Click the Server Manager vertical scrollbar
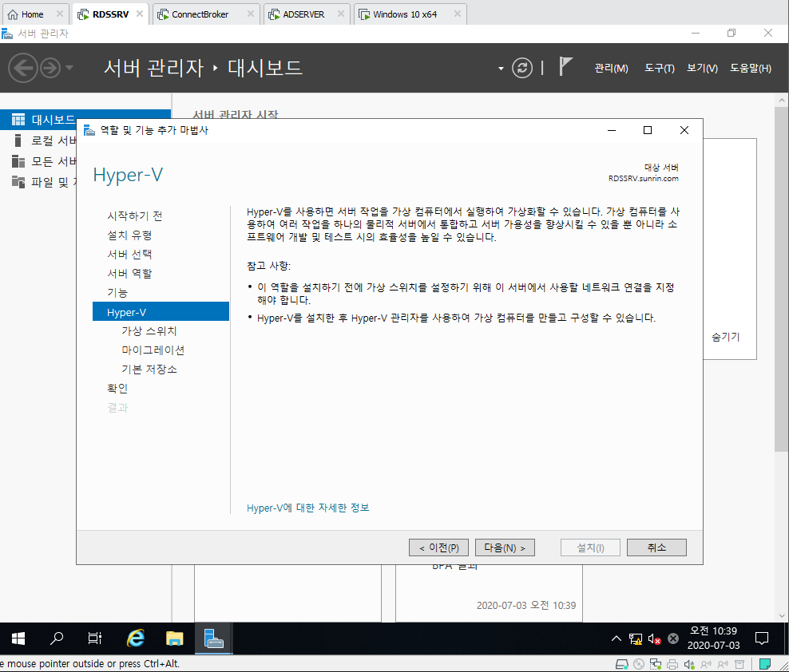 pyautogui.click(x=782, y=279)
